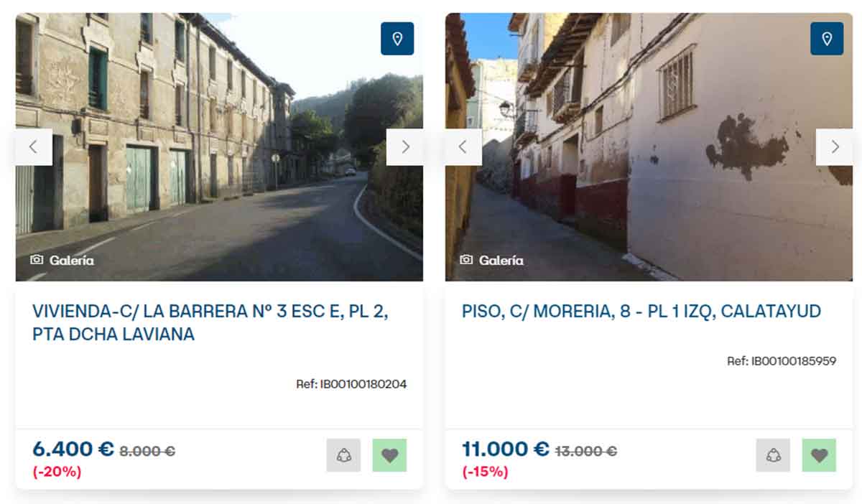Click compare icon on 6.400 € listing

click(x=343, y=455)
